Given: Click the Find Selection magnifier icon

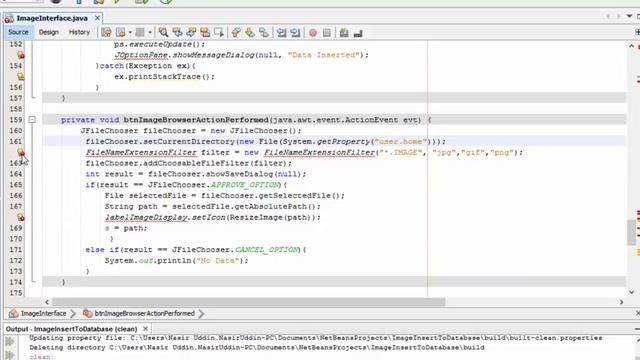Looking at the screenshot, I should 163,32.
